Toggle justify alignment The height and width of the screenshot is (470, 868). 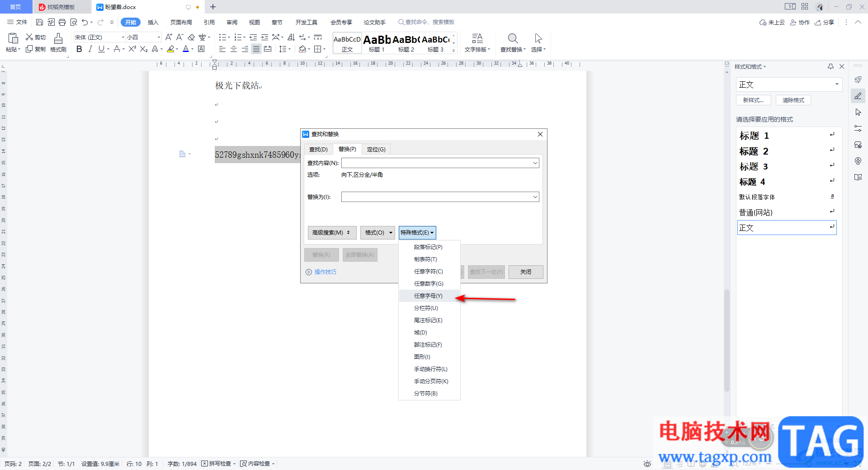[x=256, y=49]
